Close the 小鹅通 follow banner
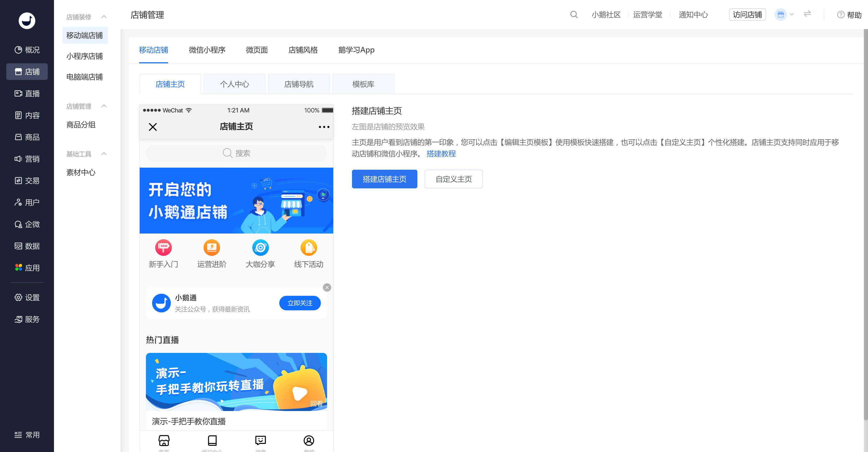868x452 pixels. point(327,287)
